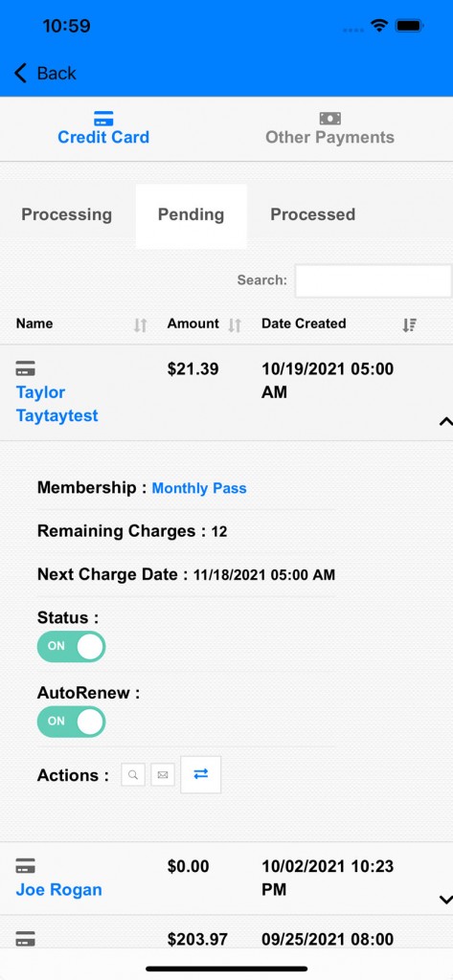Open the Joe Rogan profile link
The image size is (453, 980).
(x=58, y=889)
